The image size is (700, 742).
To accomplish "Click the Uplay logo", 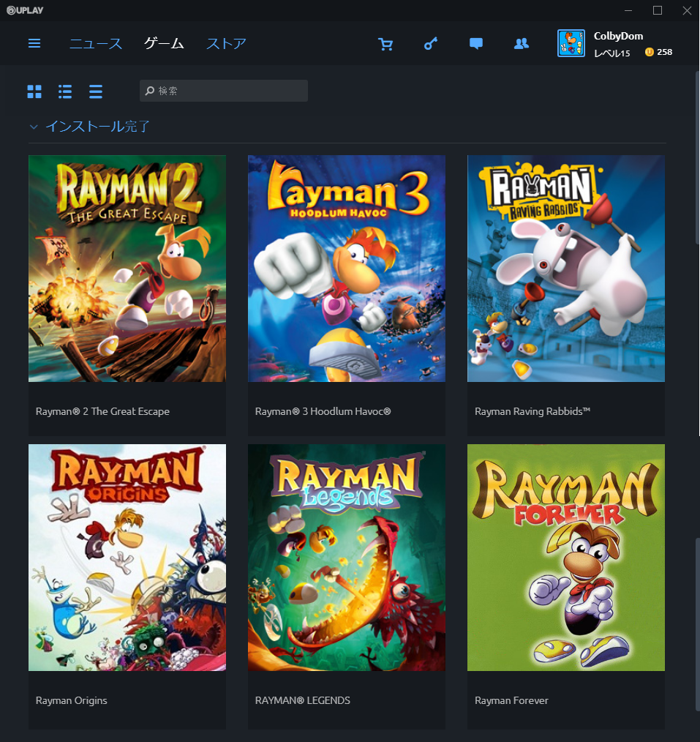I will (25, 10).
